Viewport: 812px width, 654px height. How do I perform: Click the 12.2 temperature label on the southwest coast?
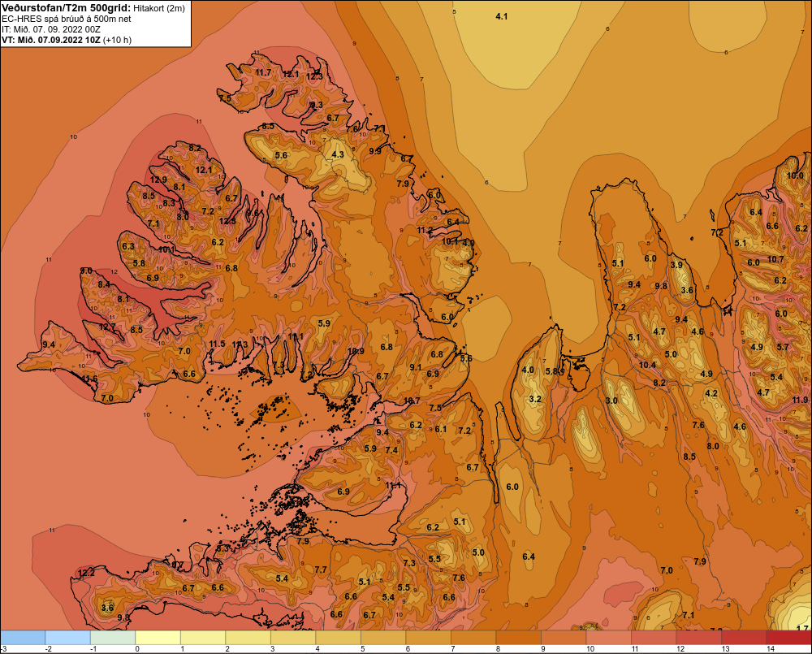[86, 573]
